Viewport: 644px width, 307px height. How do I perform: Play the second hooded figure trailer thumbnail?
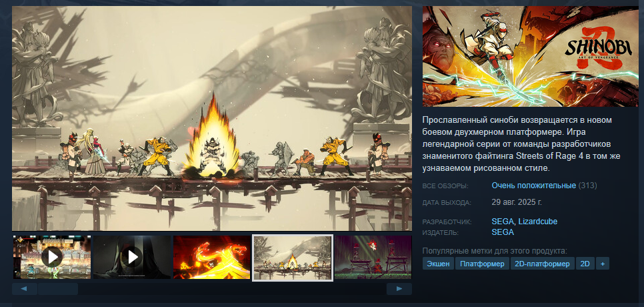(132, 257)
